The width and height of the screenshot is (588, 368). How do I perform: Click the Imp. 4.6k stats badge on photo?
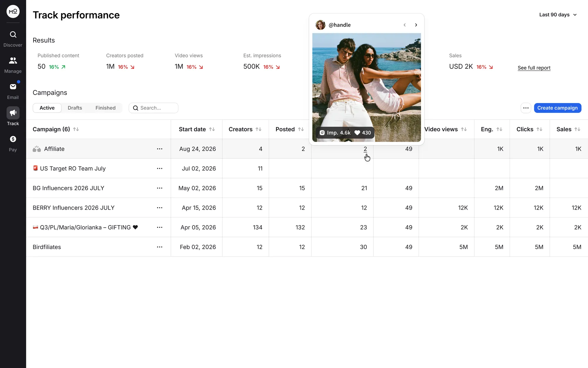tap(345, 133)
